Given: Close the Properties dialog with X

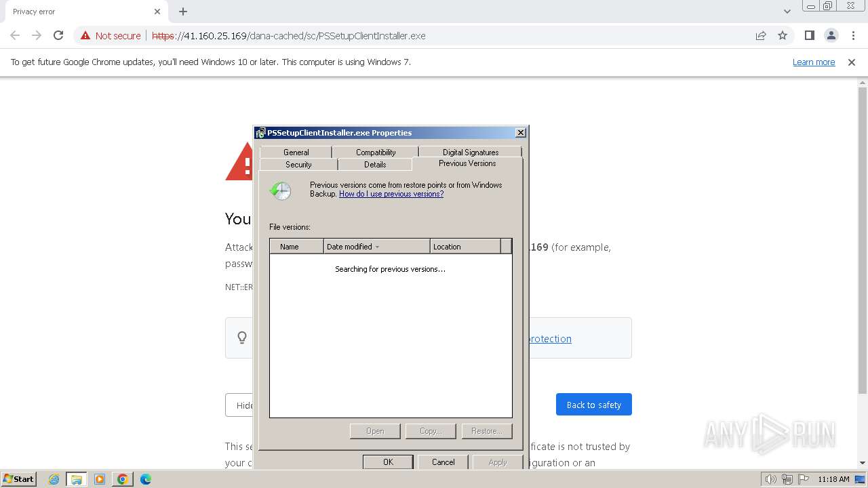Looking at the screenshot, I should pos(520,133).
